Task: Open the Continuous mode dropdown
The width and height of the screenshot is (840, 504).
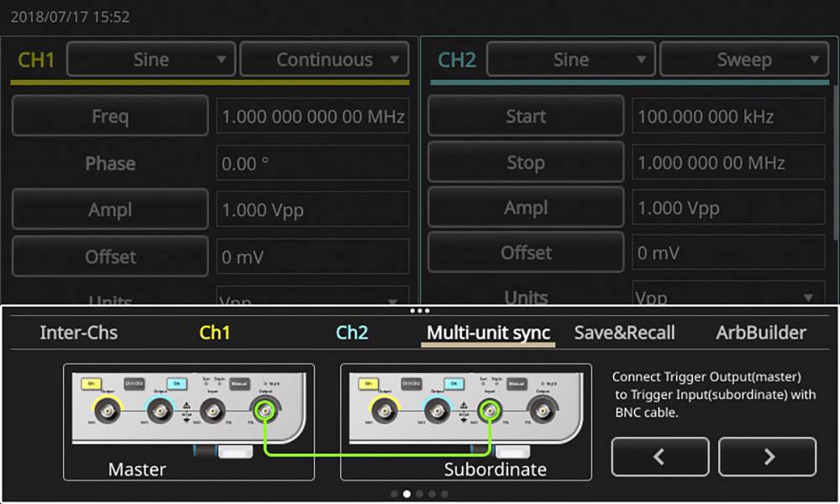Action: 324,59
